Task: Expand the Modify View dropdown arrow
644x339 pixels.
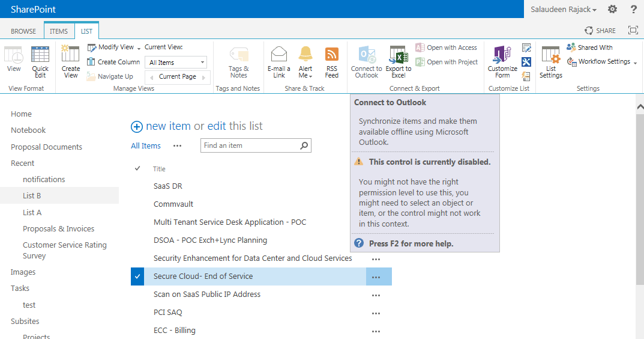Action: tap(139, 49)
